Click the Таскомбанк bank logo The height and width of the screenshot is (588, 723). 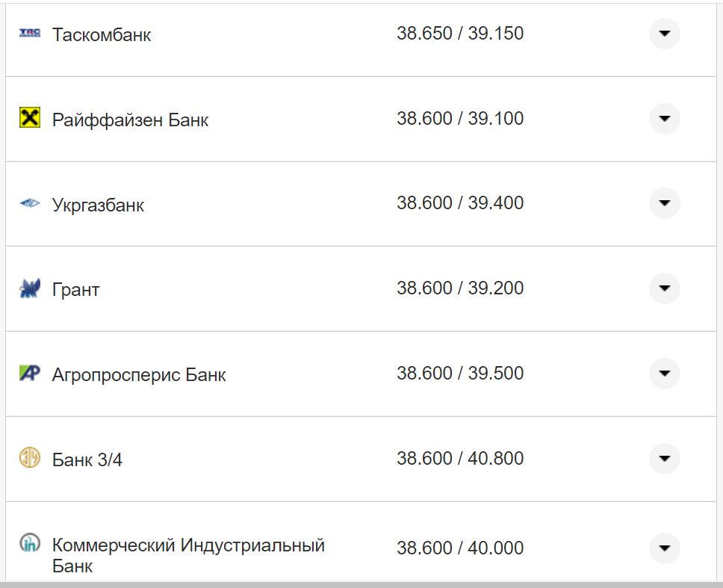[x=29, y=33]
